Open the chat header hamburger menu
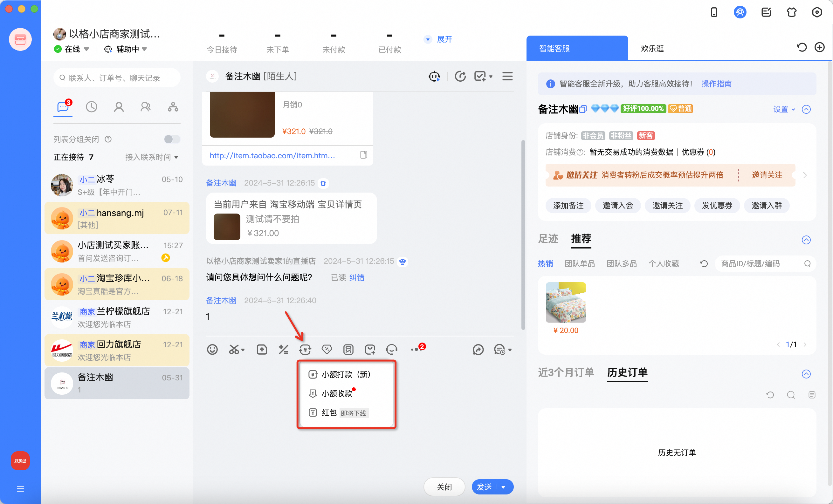 [x=507, y=76]
